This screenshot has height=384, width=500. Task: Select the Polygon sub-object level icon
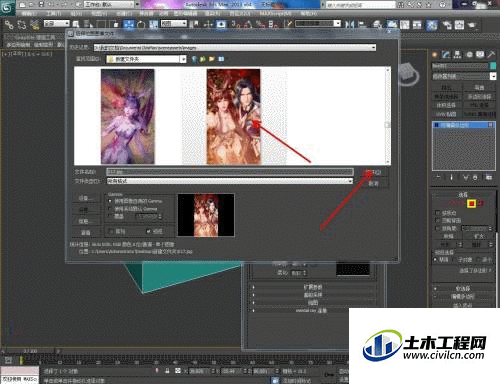471,203
